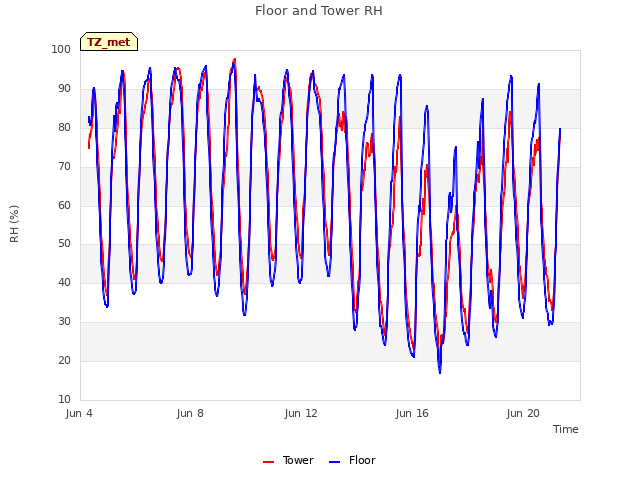The height and width of the screenshot is (480, 640).
Task: Click the blue Floor legend swatch
Action: (x=334, y=462)
